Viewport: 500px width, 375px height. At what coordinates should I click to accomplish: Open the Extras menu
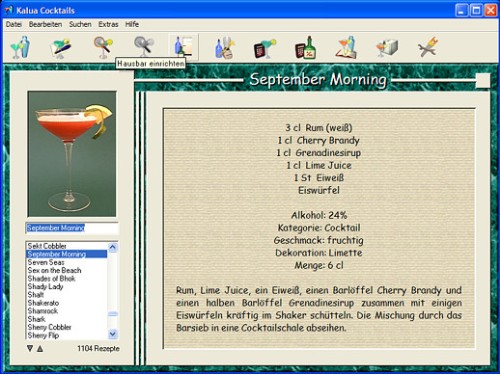pyautogui.click(x=108, y=24)
